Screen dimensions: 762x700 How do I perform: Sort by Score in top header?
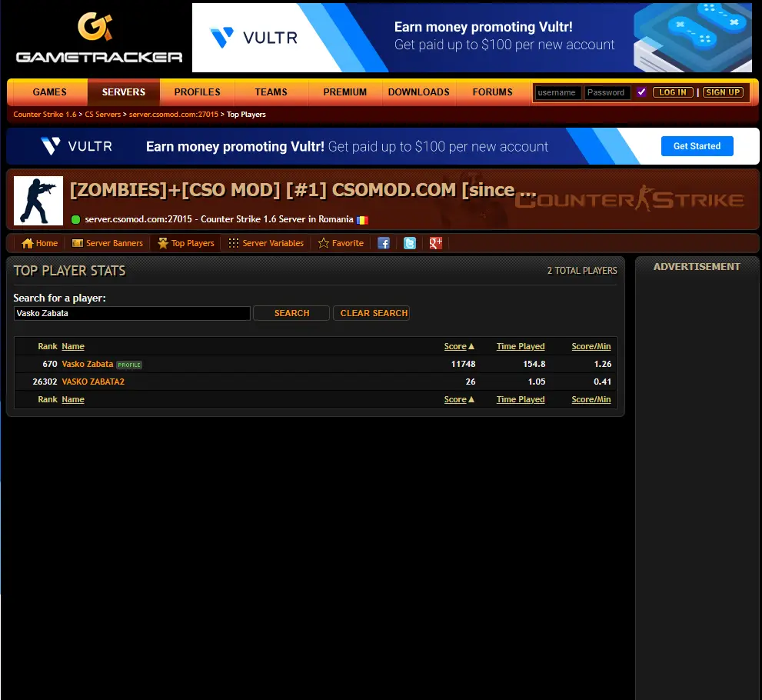[x=455, y=346]
